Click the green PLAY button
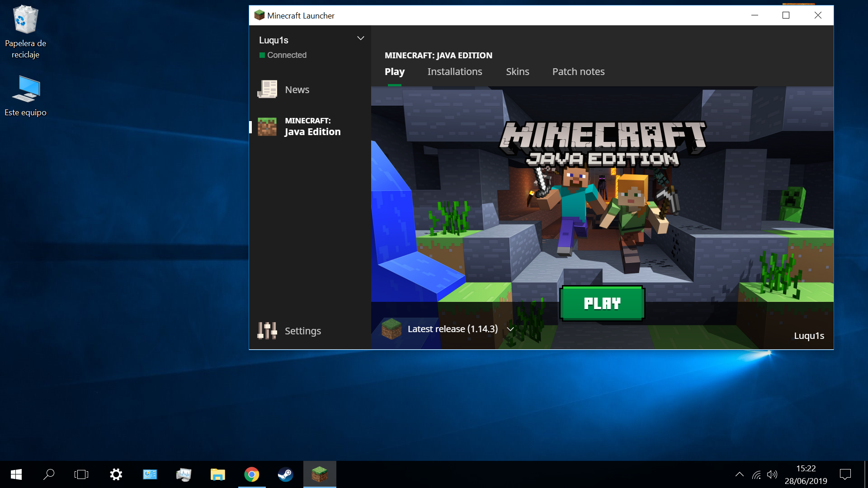This screenshot has height=488, width=868. click(x=602, y=303)
